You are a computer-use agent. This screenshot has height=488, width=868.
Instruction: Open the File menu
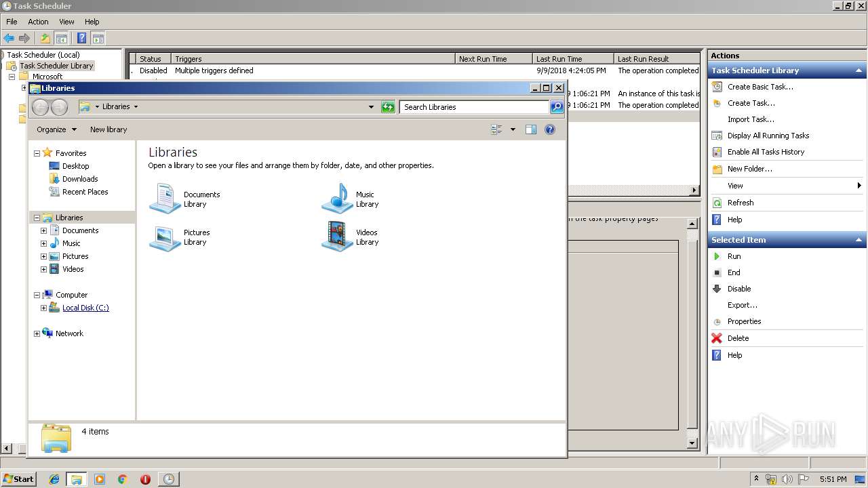pos(12,22)
